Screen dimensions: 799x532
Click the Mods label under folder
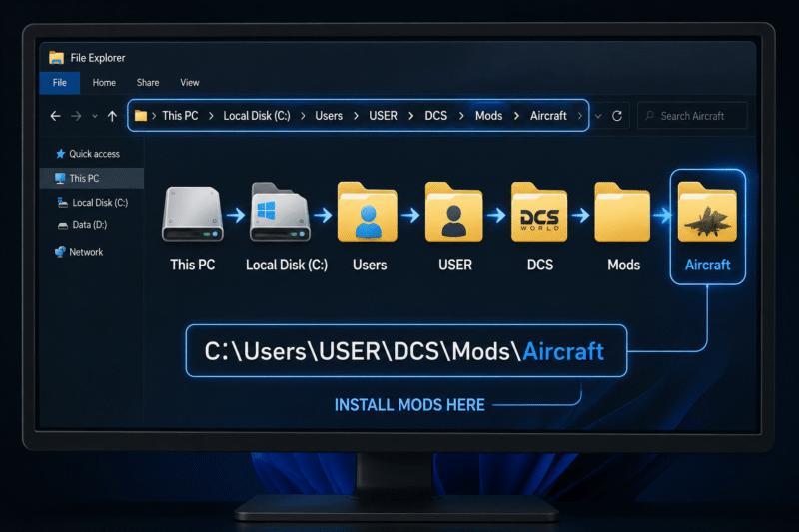point(623,265)
